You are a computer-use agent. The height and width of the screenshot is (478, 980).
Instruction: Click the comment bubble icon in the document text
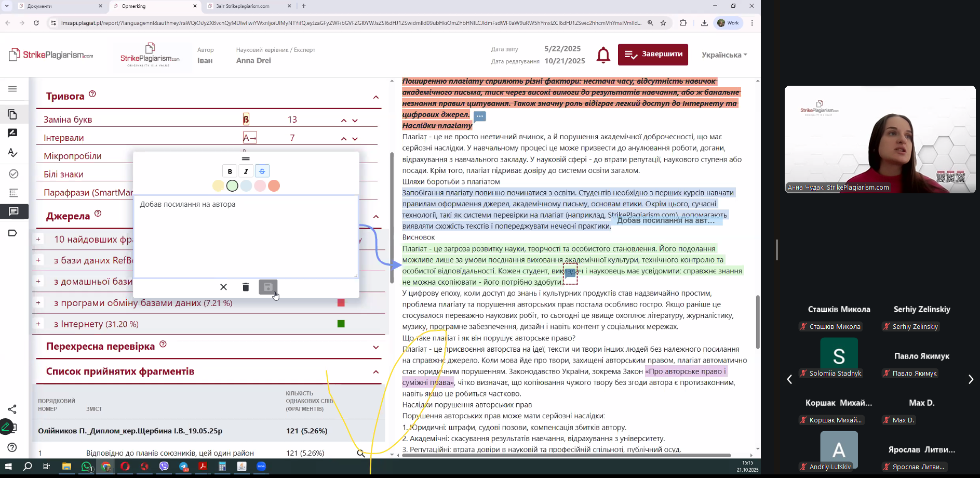[479, 116]
